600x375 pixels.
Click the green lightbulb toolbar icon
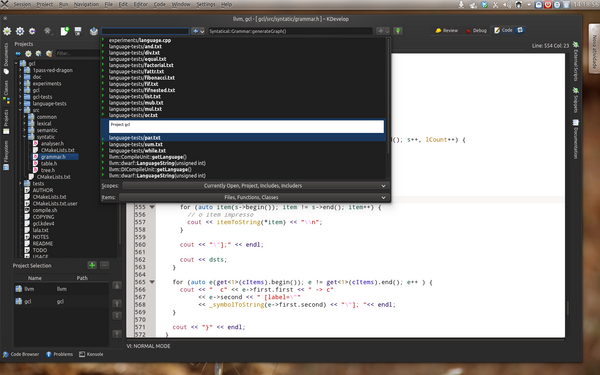pyautogui.click(x=398, y=31)
